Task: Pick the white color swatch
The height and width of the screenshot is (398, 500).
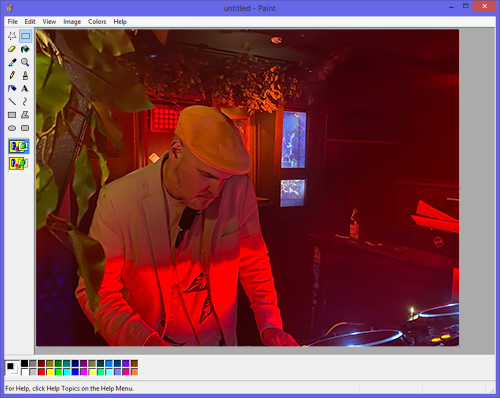Action: pyautogui.click(x=25, y=372)
